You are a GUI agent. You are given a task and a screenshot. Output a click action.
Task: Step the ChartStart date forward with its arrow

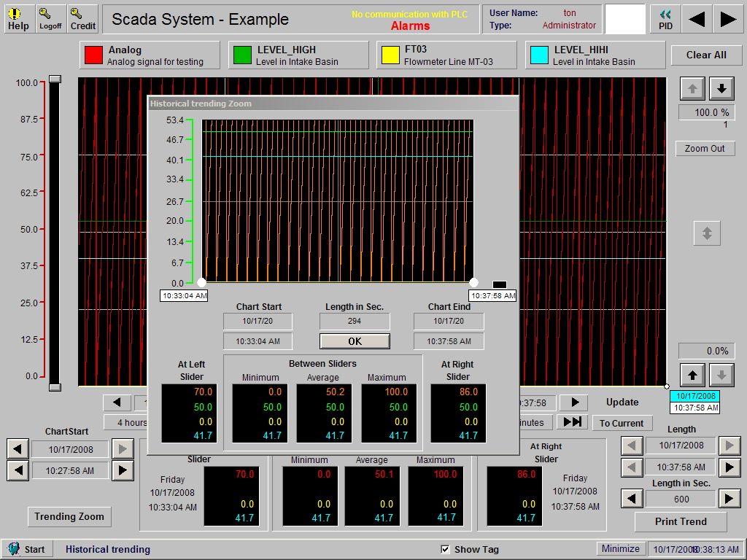121,449
